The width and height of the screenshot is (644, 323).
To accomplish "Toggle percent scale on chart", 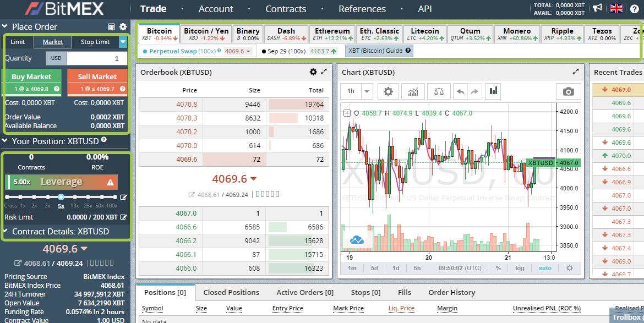I will click(498, 268).
